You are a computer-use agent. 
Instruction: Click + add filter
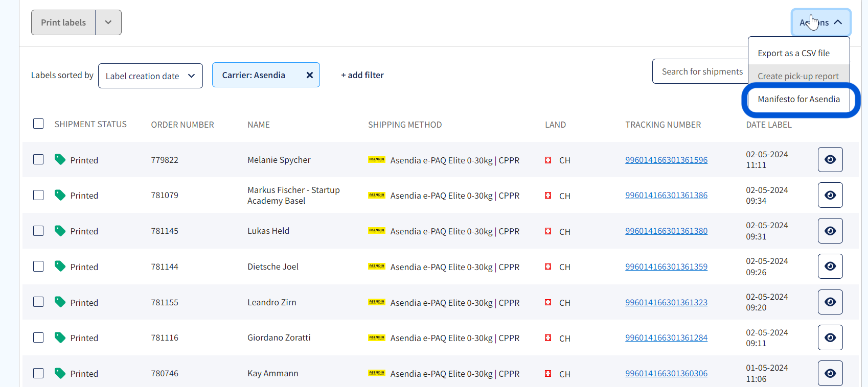tap(362, 75)
